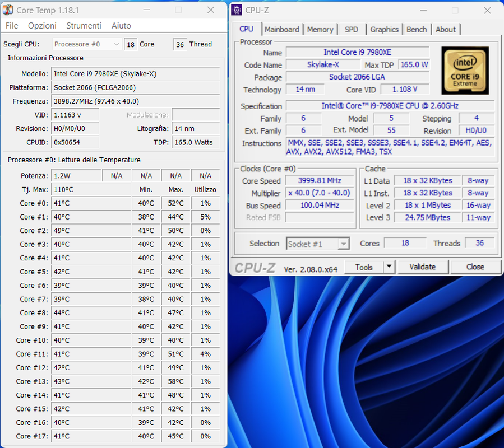The height and width of the screenshot is (448, 504).
Task: Click the Bus Speed value 100.04 MHz
Action: pos(320,205)
